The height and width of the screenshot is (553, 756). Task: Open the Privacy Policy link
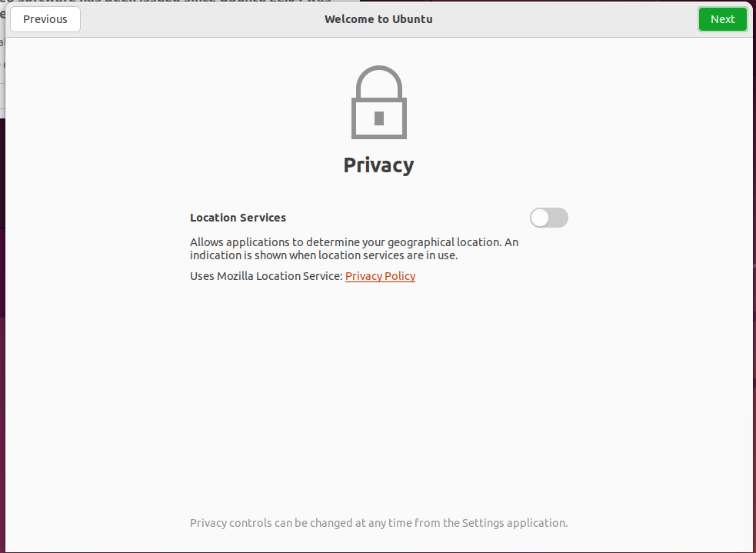[x=380, y=276]
